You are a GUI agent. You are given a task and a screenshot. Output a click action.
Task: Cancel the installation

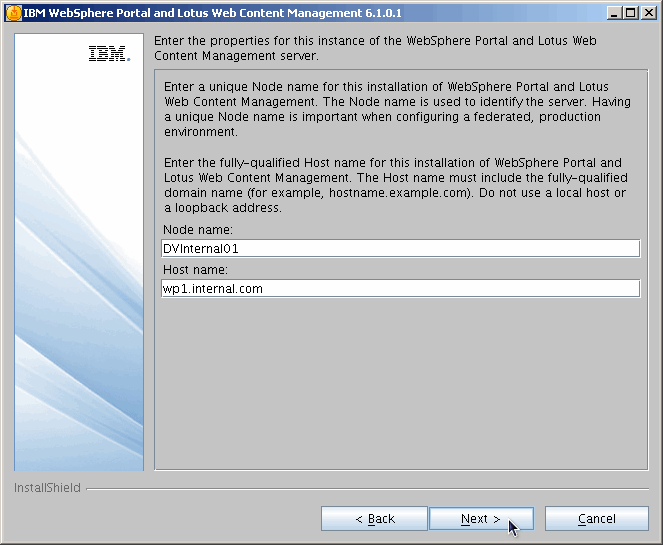596,519
